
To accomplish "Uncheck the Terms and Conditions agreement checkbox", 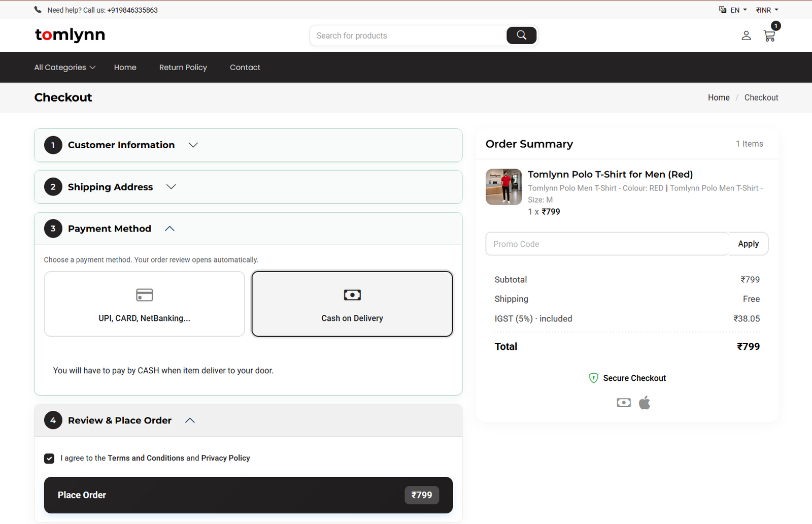I will tap(49, 458).
